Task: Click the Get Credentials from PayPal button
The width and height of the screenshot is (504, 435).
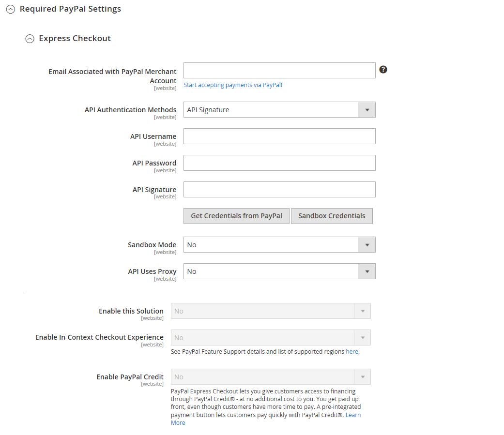Action: coord(236,216)
